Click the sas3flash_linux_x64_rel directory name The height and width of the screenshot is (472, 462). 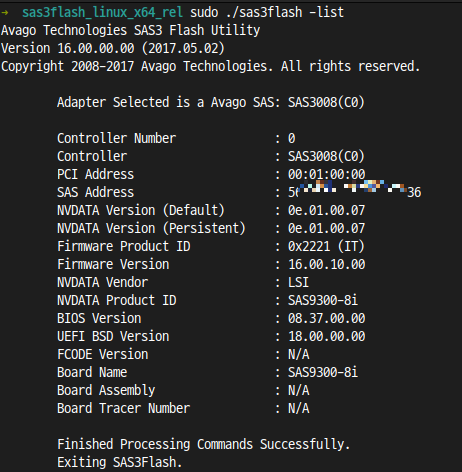[x=102, y=13]
